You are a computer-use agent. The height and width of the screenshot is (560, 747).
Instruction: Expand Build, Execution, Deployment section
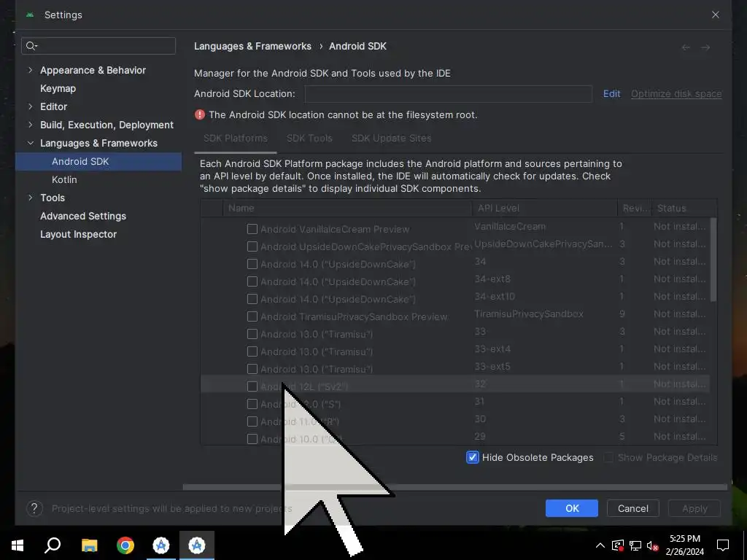pyautogui.click(x=31, y=125)
